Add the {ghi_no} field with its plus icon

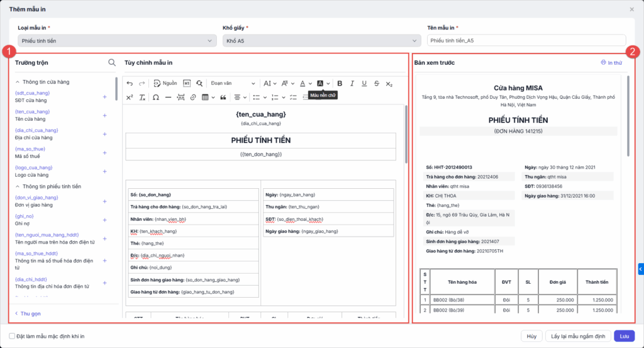(x=105, y=220)
